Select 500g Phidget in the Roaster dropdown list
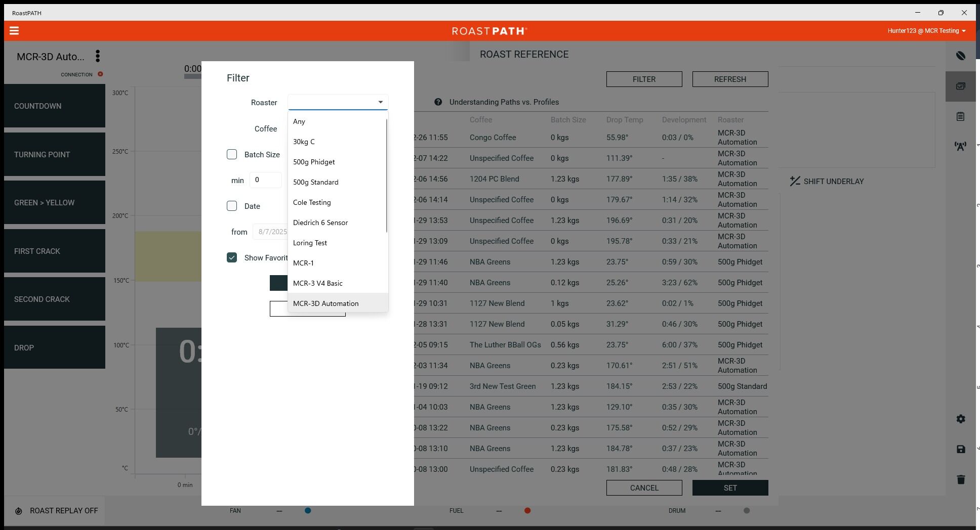This screenshot has height=530, width=980. [x=338, y=162]
